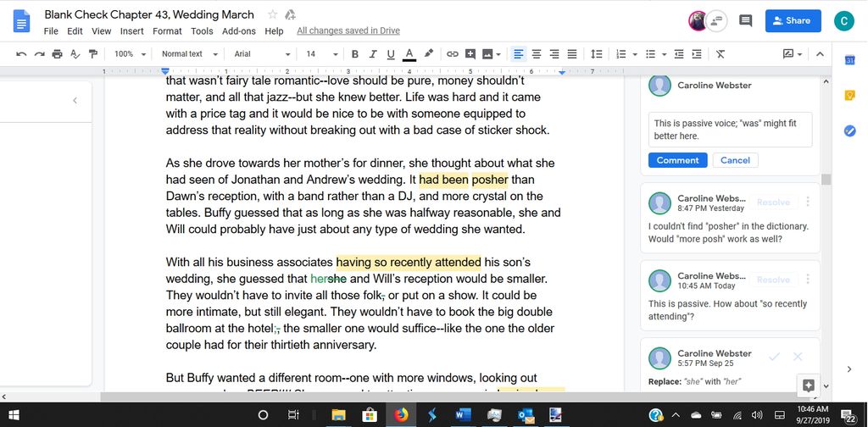This screenshot has width=868, height=427.
Task: Open the Add-ons menu
Action: click(x=238, y=31)
